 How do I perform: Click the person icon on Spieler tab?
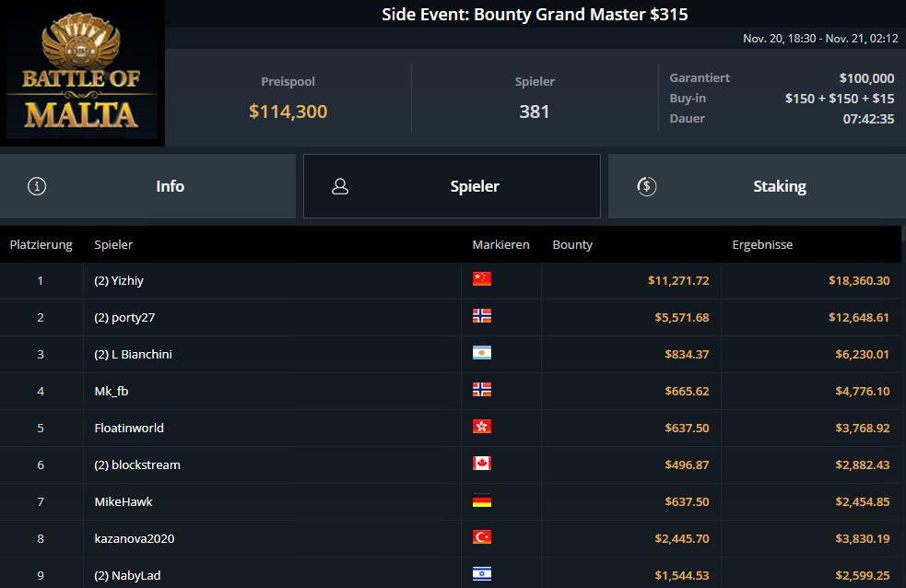[340, 186]
